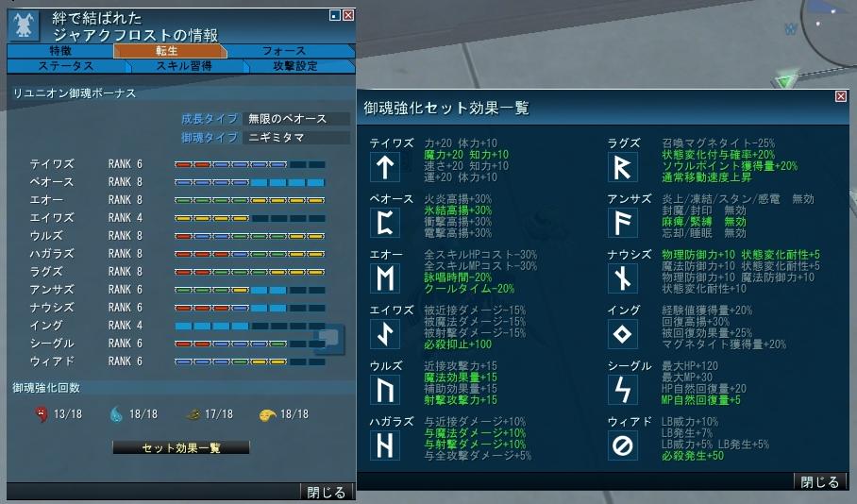Click the red mitama icon beside 13/18
This screenshot has width=857, height=504.
point(41,414)
